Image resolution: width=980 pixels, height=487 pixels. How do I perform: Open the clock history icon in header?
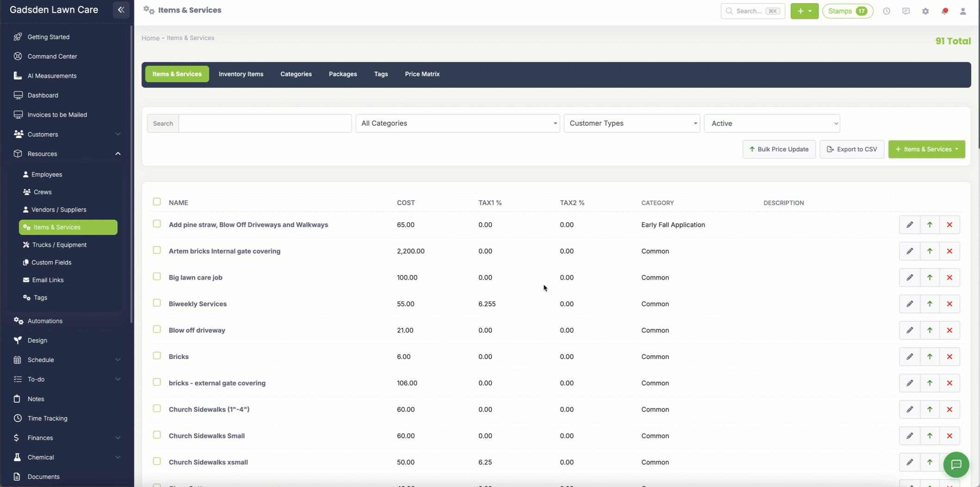tap(887, 11)
